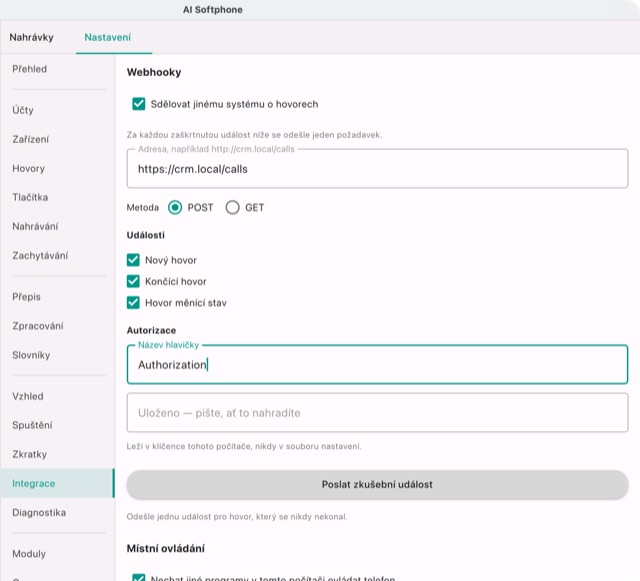Viewport: 640px width, 581px height.
Task: Focus the Název hlavičky input field
Action: (x=377, y=365)
